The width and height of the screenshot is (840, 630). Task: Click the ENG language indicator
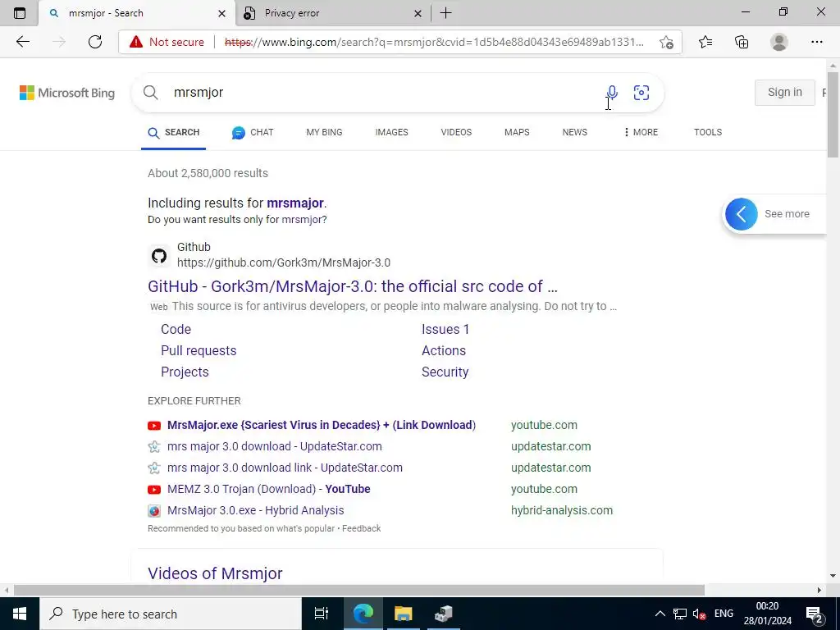tap(724, 614)
